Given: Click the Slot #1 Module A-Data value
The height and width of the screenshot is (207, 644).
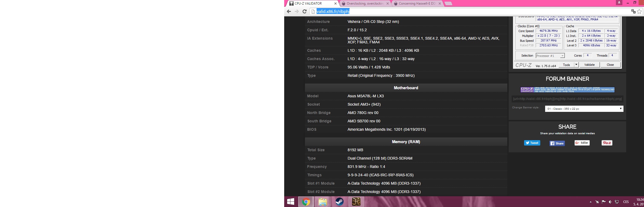Looking at the screenshot, I should pyautogui.click(x=384, y=183).
